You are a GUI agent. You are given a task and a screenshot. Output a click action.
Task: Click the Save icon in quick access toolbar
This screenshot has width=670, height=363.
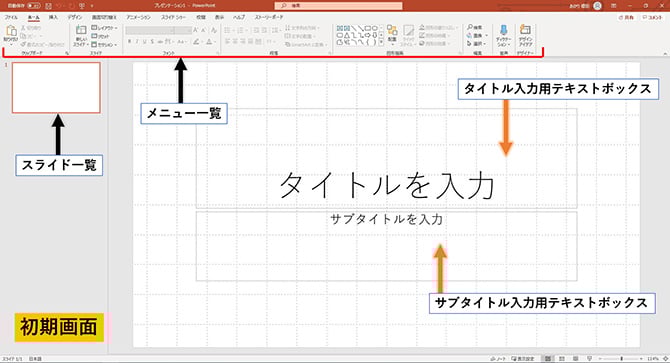[48, 6]
